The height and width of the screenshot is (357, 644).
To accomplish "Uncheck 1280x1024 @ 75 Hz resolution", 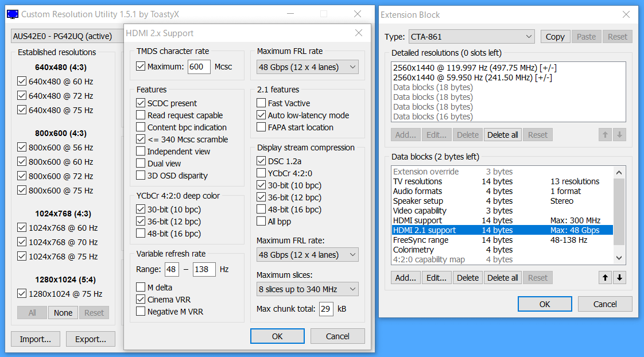I will point(22,294).
